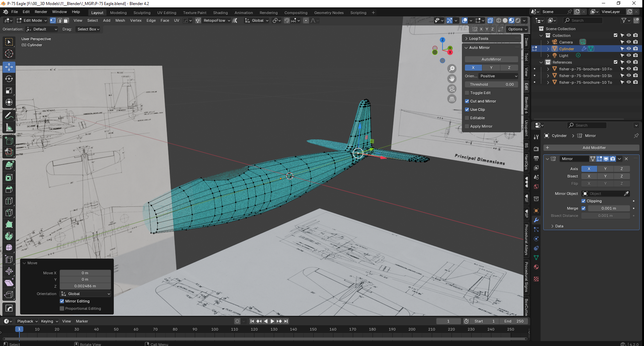Viewport: 644px width, 346px height.
Task: Open the Modifiers wrench properties tab
Action: tap(536, 220)
